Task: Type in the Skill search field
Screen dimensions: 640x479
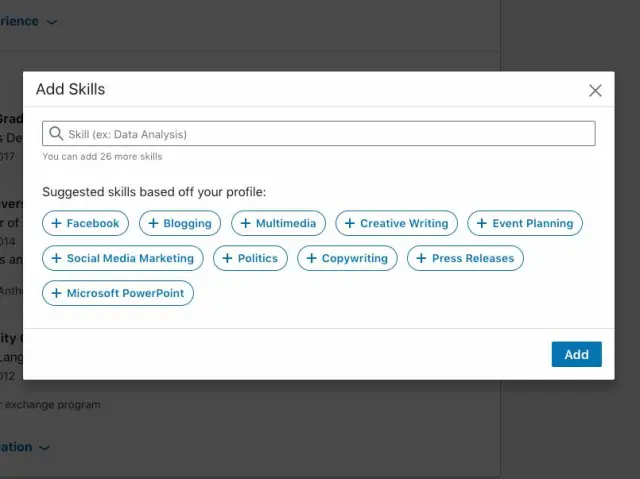Action: (325, 134)
